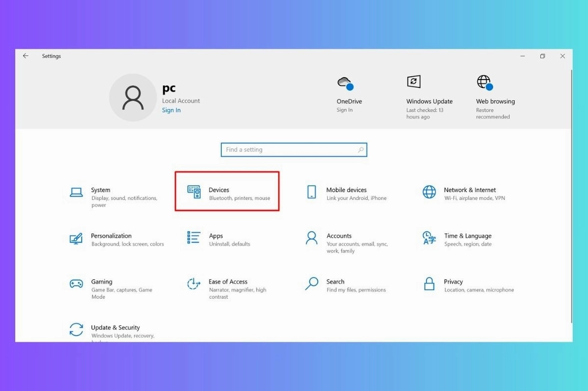The image size is (588, 391).
Task: Click the Find a setting search box
Action: point(294,150)
